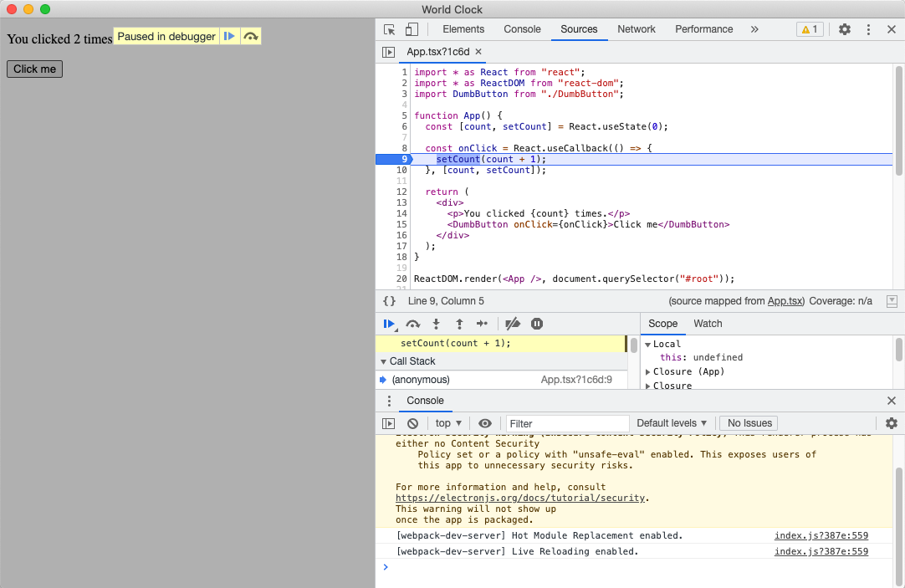The width and height of the screenshot is (905, 588).
Task: Toggle deactivate breakpoints icon
Action: [x=514, y=324]
